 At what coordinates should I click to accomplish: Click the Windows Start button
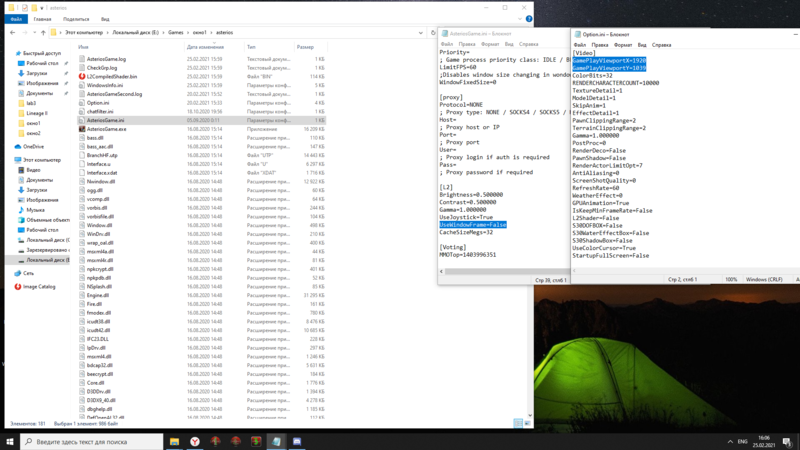(10, 441)
